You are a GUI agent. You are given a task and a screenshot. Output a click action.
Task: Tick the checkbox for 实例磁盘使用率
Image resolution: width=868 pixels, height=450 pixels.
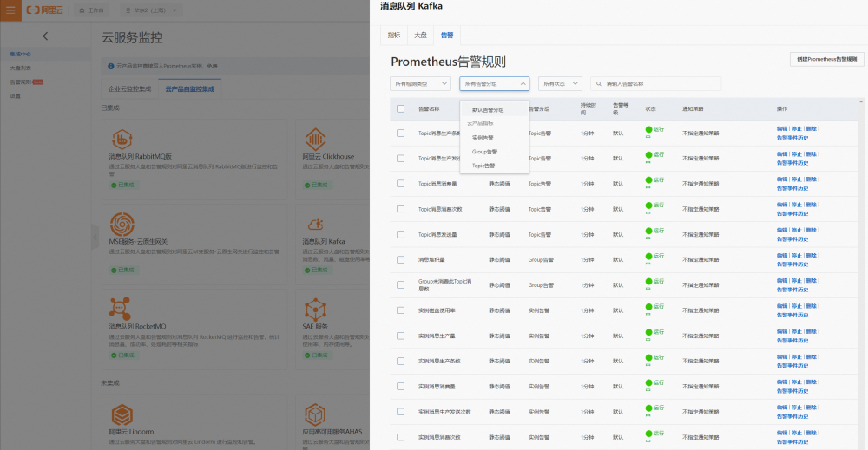400,310
